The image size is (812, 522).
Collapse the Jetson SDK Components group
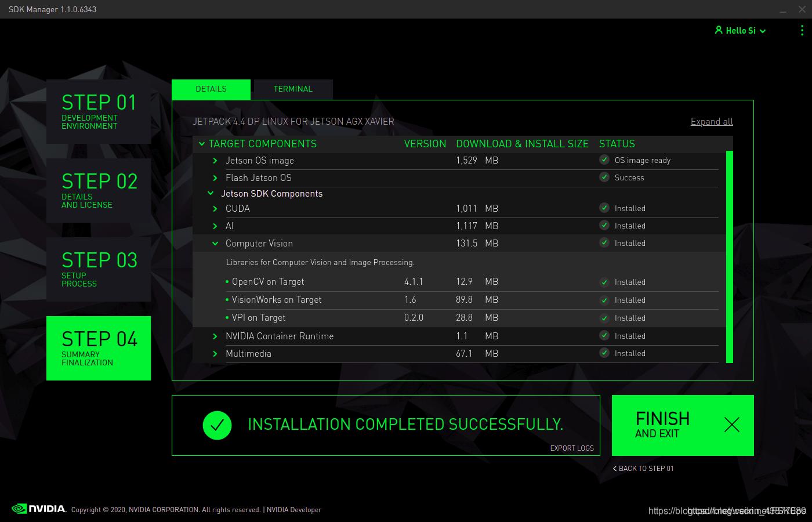click(x=211, y=194)
